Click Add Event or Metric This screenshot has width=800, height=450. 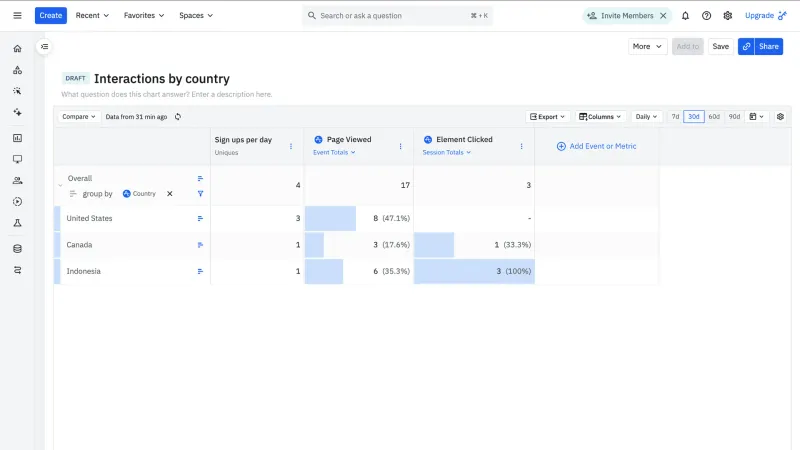point(596,146)
